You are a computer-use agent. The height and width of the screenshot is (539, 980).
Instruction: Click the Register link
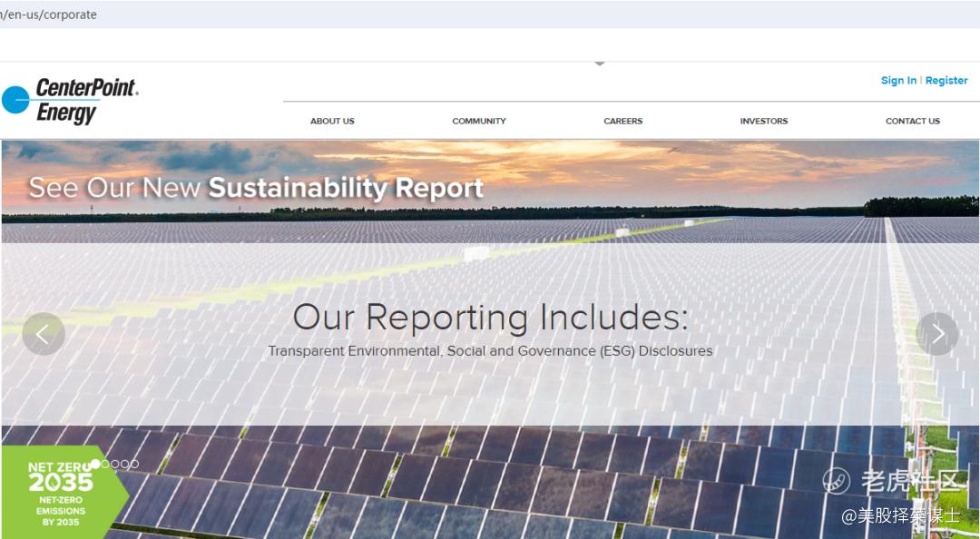click(x=946, y=81)
